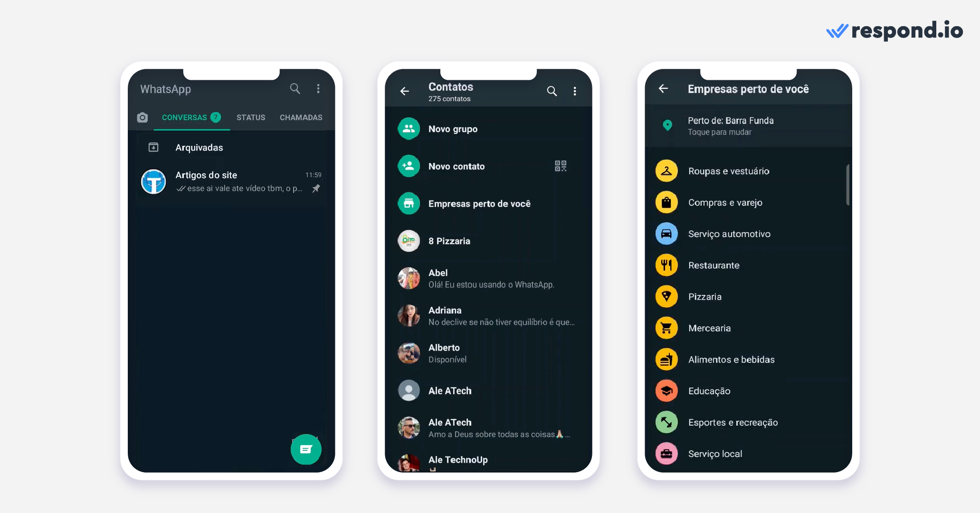Select the Restaurante business category
Screen dimensions: 980x513
pyautogui.click(x=714, y=265)
